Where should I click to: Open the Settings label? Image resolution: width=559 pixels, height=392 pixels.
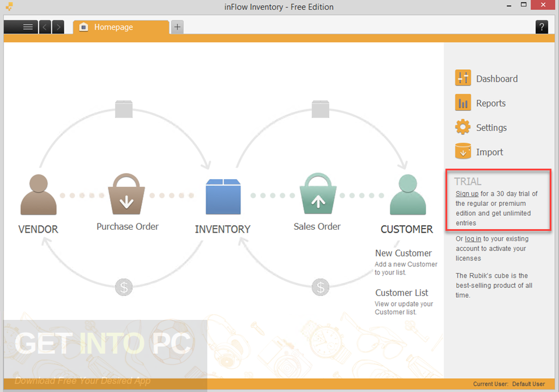pyautogui.click(x=491, y=127)
